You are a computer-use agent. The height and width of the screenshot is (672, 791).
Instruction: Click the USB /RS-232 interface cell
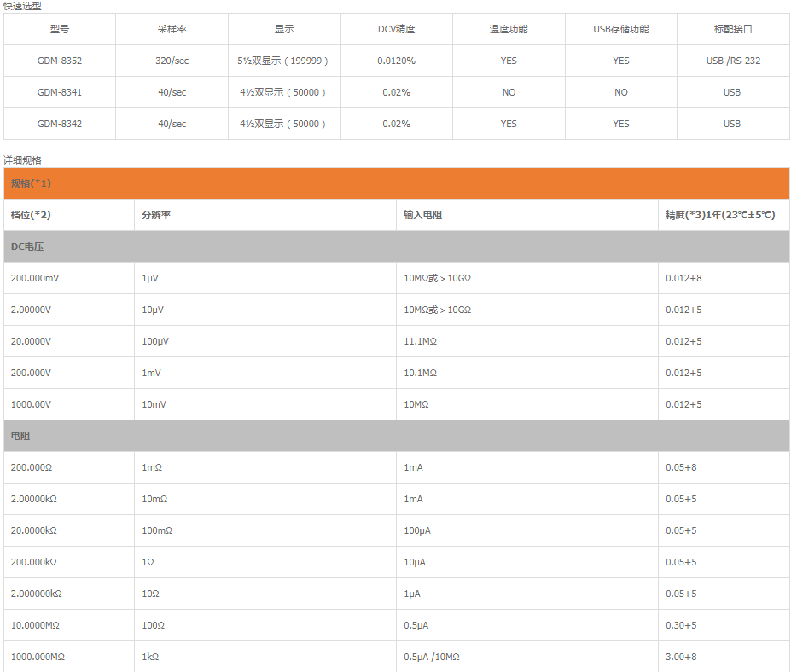[x=733, y=61]
